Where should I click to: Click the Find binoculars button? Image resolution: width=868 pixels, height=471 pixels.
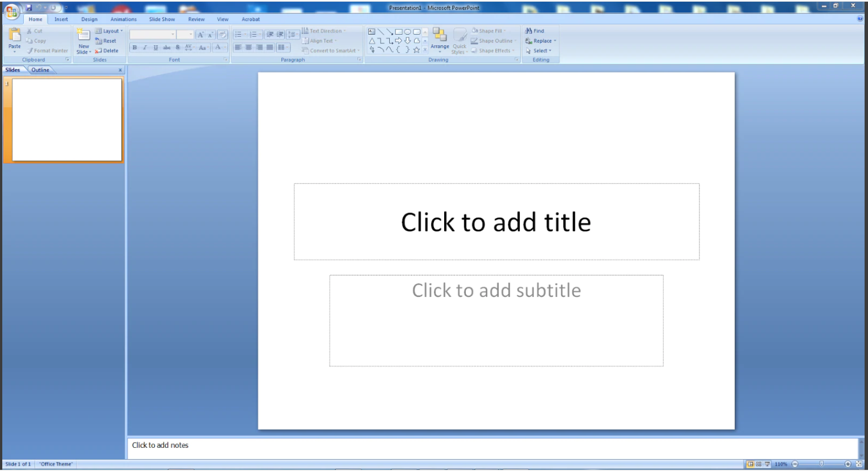pyautogui.click(x=534, y=31)
